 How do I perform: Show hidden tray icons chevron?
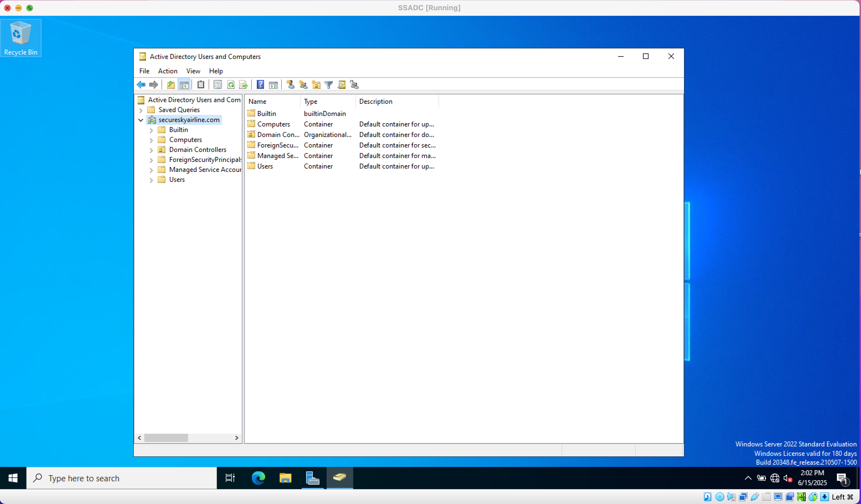[x=748, y=478]
